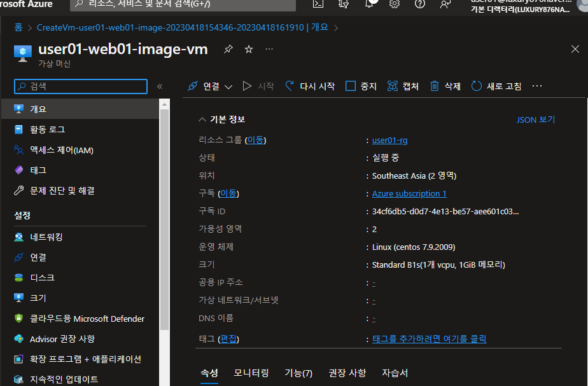
Task: Click 편집 link beside 태그
Action: click(x=228, y=339)
